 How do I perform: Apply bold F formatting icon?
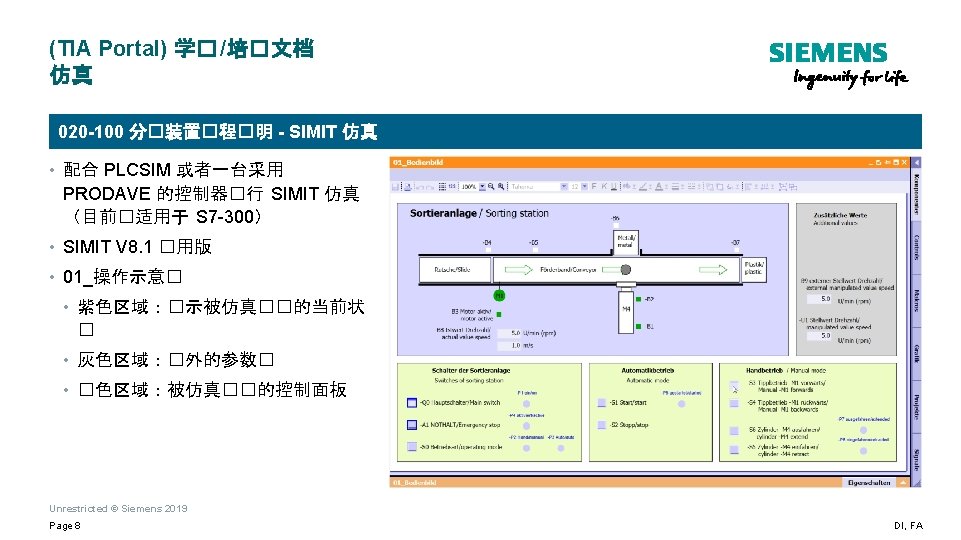pos(594,186)
